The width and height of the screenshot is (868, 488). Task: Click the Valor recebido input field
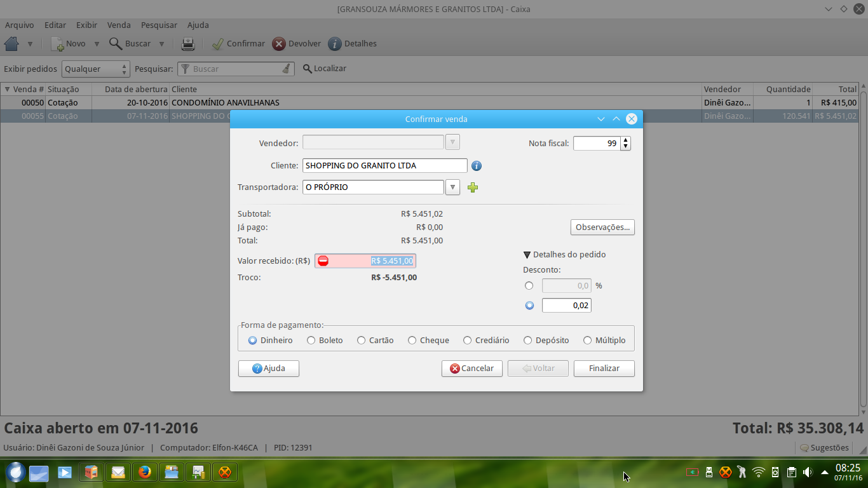365,261
